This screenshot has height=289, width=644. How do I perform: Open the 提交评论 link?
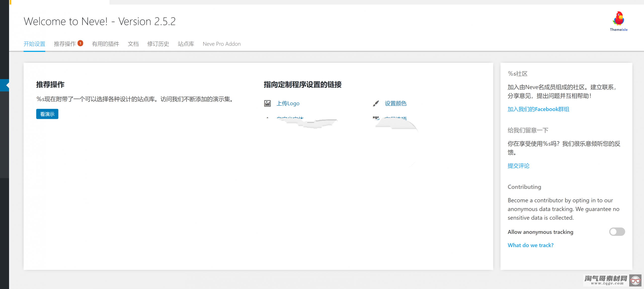518,166
